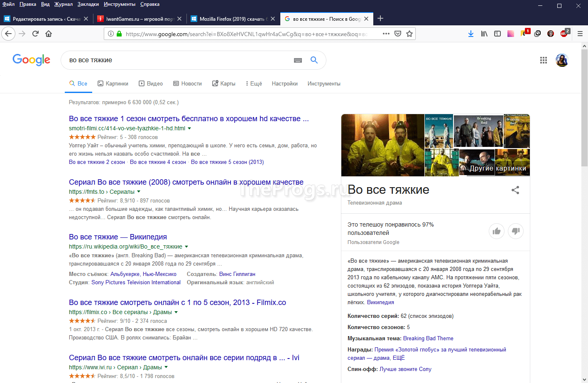Image resolution: width=588 pixels, height=383 pixels.
Task: Open the Журнал menu
Action: click(64, 4)
